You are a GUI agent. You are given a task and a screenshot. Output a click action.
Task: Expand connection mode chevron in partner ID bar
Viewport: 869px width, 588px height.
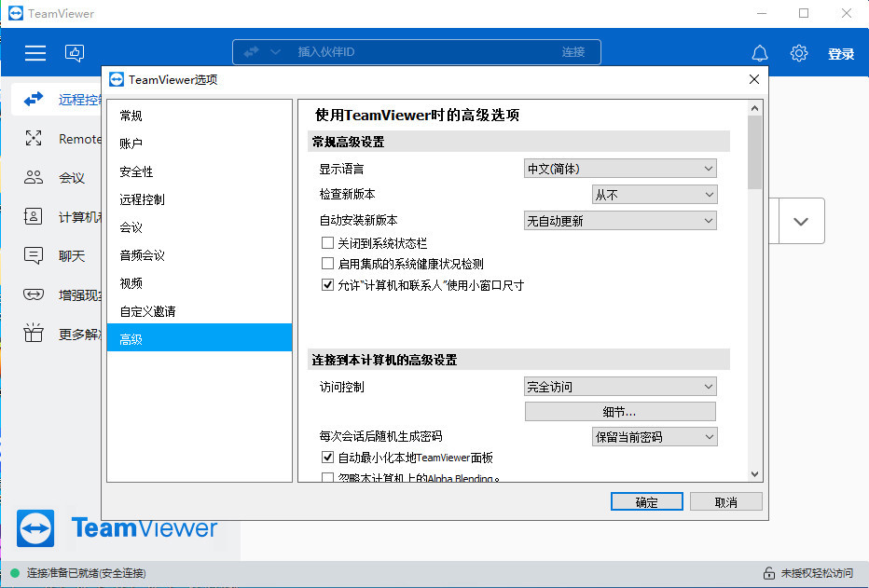coord(275,52)
